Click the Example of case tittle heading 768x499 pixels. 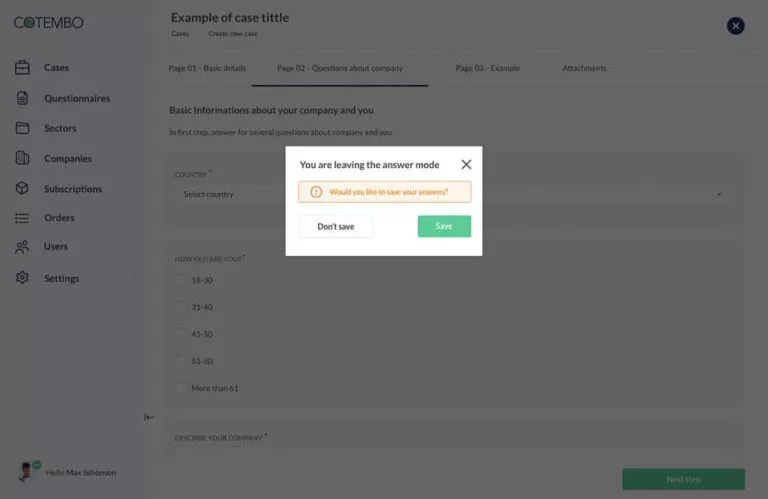(x=230, y=18)
